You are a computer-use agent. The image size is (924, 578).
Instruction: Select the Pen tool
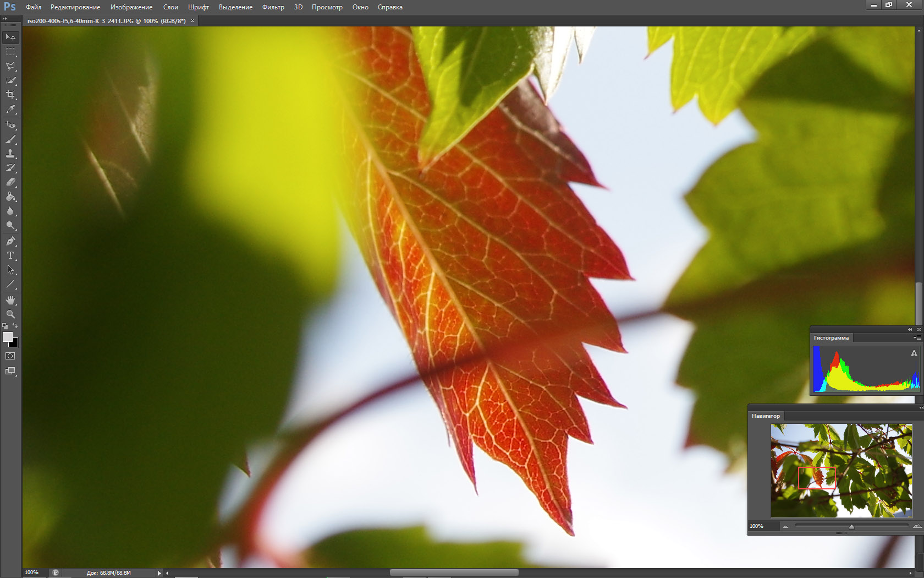[x=10, y=241]
